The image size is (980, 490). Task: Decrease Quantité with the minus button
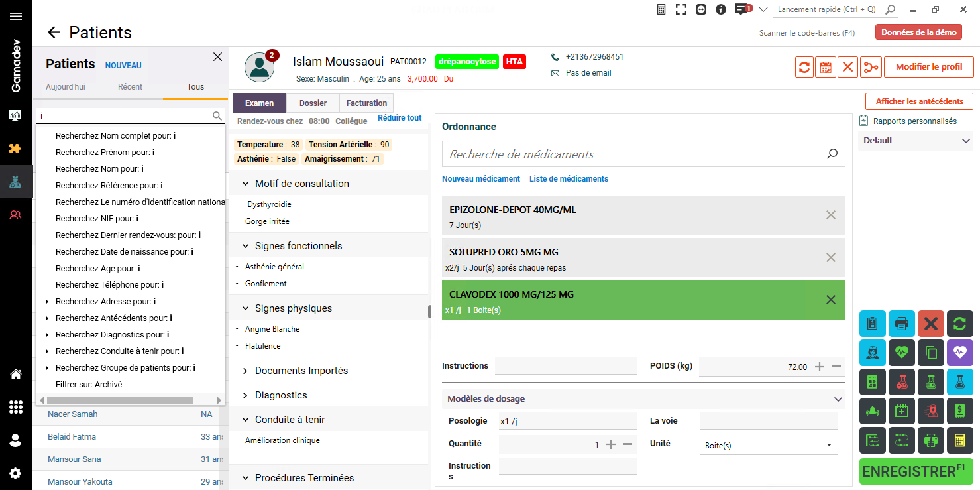click(627, 444)
